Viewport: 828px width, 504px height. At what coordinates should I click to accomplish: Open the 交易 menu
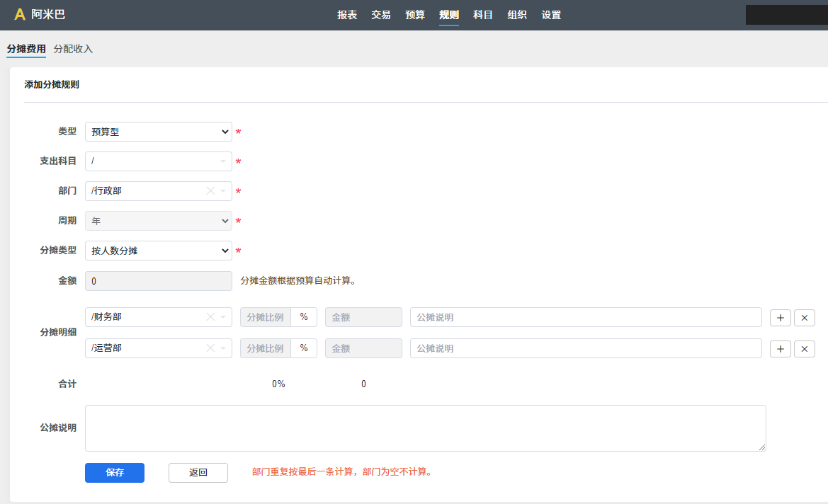381,15
